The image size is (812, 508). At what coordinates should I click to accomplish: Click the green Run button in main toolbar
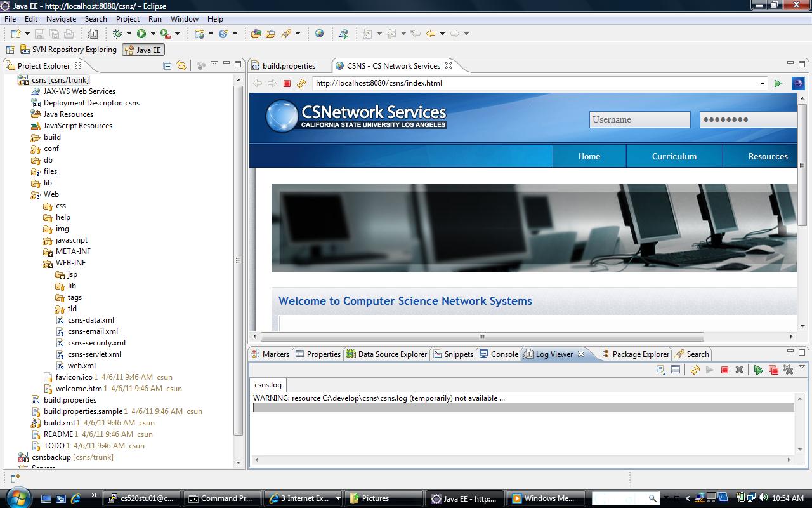point(141,34)
